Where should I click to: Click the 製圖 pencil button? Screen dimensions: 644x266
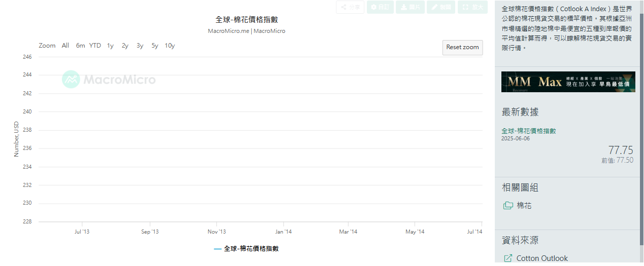pos(440,7)
